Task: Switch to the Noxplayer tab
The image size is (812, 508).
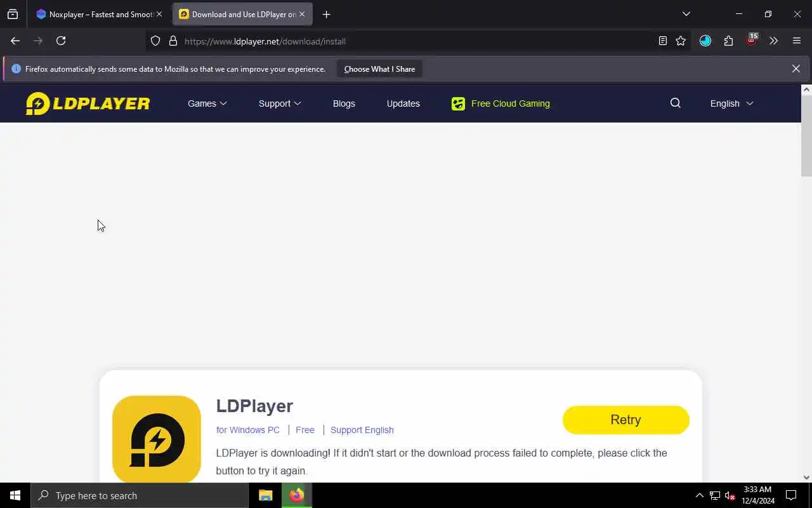Action: click(x=99, y=14)
